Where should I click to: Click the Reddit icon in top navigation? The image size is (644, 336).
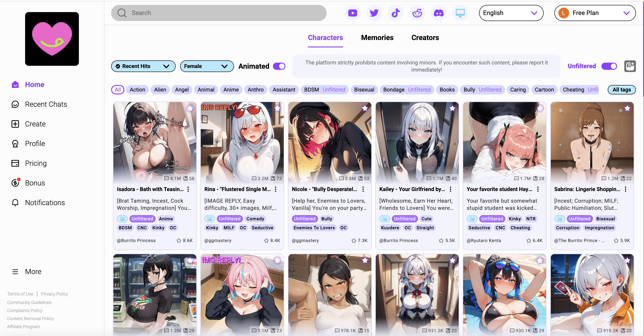(417, 13)
